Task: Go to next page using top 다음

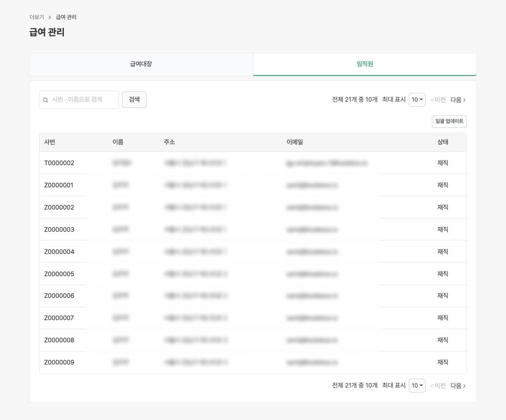Action: (458, 100)
